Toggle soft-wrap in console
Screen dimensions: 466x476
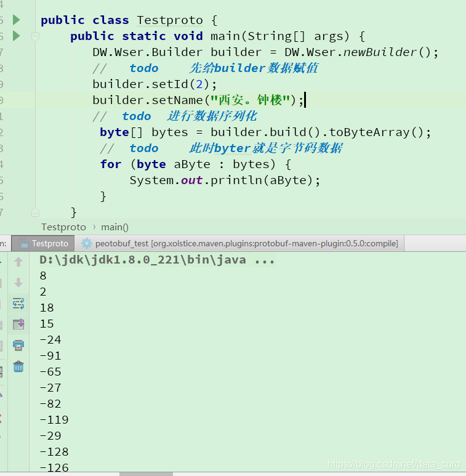(x=18, y=304)
